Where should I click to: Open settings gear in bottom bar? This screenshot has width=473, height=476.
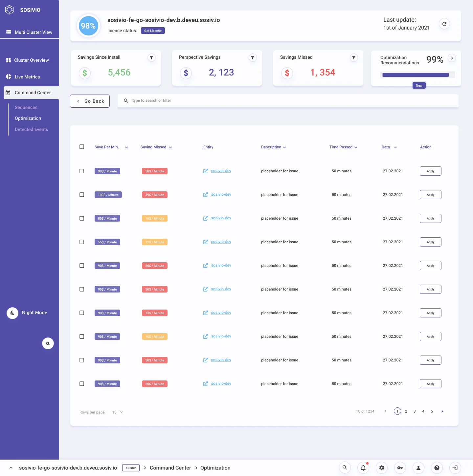(382, 467)
